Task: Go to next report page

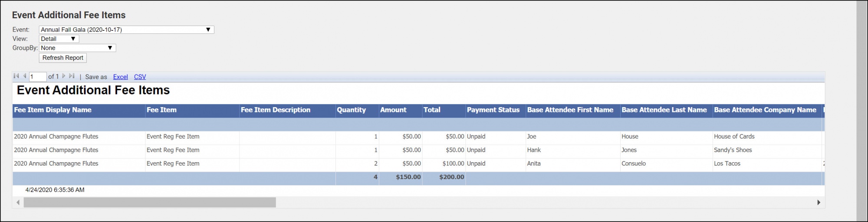Action: click(x=64, y=76)
